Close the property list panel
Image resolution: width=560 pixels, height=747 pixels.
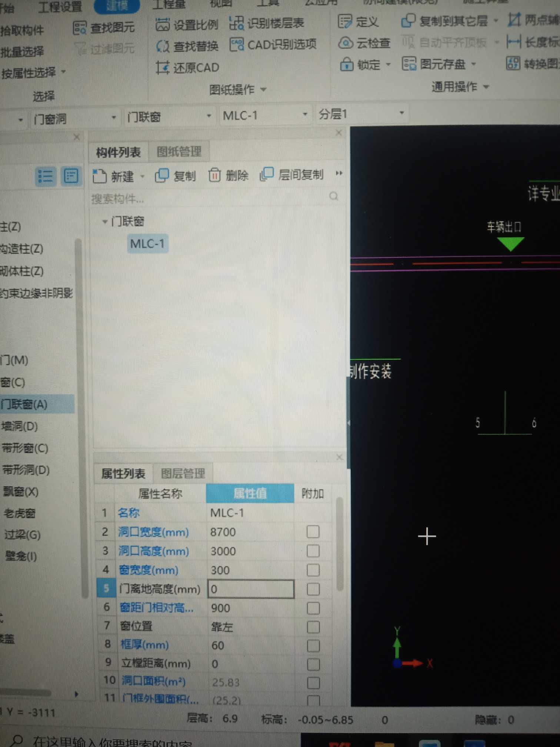339,457
